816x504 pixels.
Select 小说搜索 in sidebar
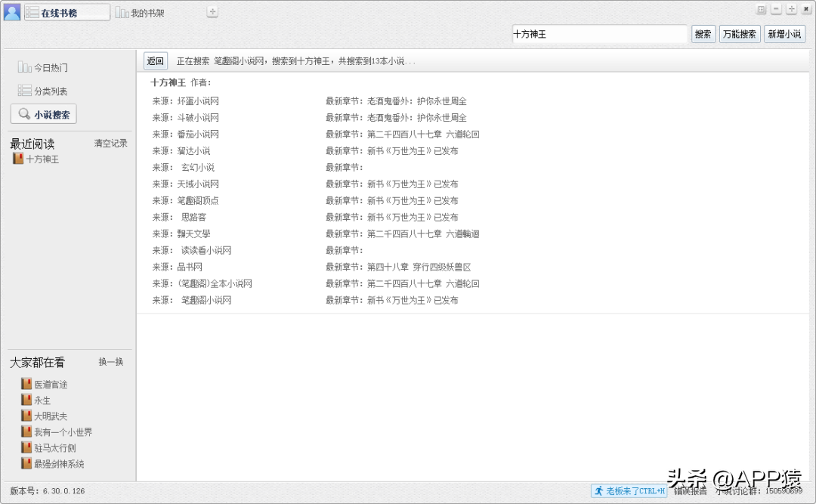pos(44,114)
